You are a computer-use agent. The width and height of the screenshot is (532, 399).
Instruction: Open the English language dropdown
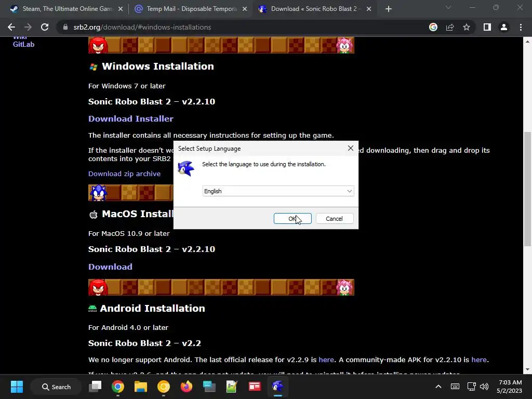click(278, 191)
